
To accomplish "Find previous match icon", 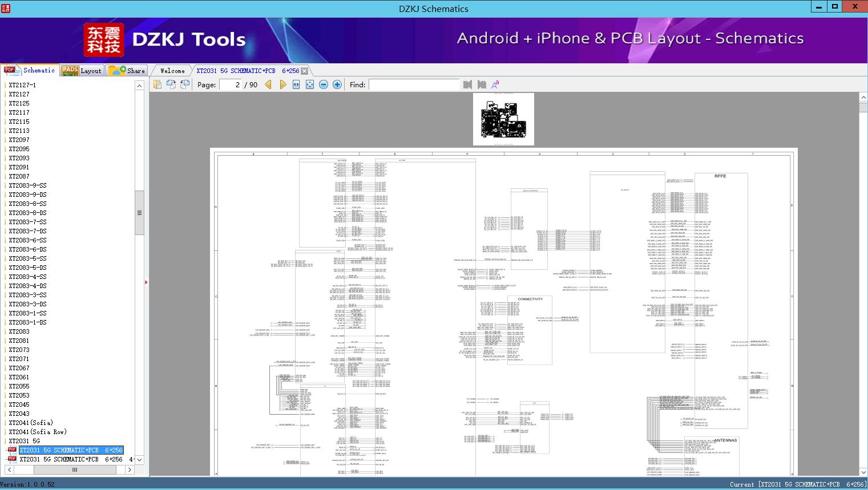I will pyautogui.click(x=468, y=84).
